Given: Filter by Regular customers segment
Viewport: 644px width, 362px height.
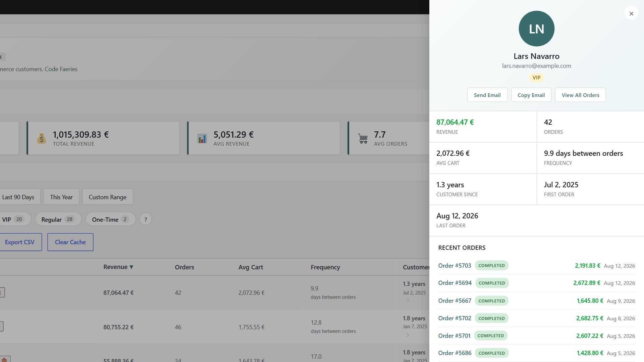Looking at the screenshot, I should pyautogui.click(x=58, y=219).
